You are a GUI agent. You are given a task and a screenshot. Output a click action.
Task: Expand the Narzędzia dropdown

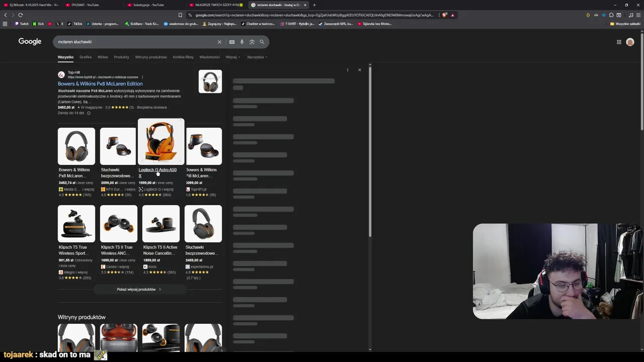[x=257, y=57]
